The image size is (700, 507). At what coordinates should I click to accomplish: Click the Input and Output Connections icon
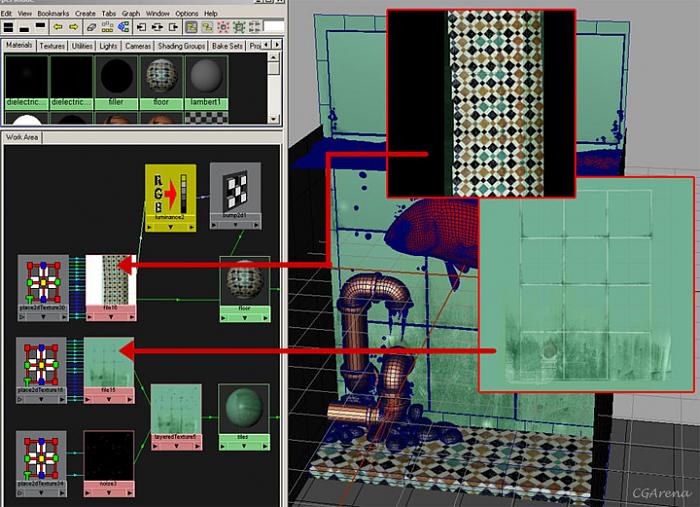click(x=157, y=27)
